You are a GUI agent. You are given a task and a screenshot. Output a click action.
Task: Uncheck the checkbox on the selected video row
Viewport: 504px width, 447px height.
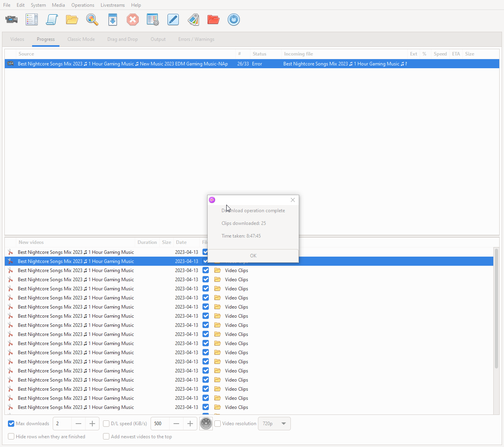click(206, 261)
